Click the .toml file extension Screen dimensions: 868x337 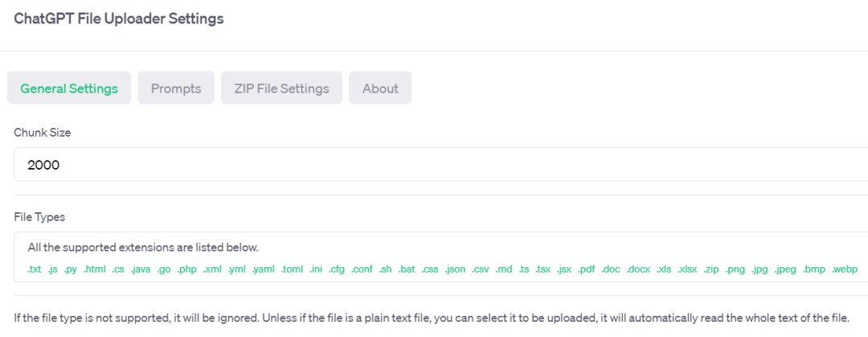coord(292,269)
